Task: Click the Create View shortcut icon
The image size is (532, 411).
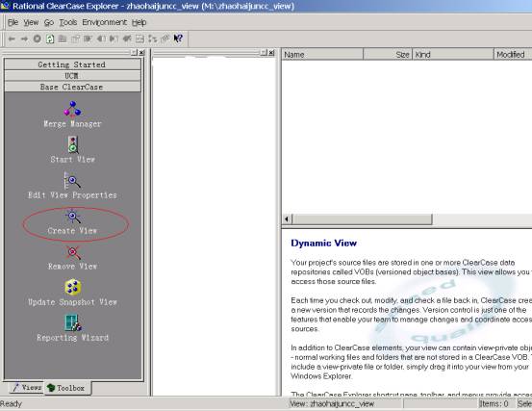Action: pos(72,217)
